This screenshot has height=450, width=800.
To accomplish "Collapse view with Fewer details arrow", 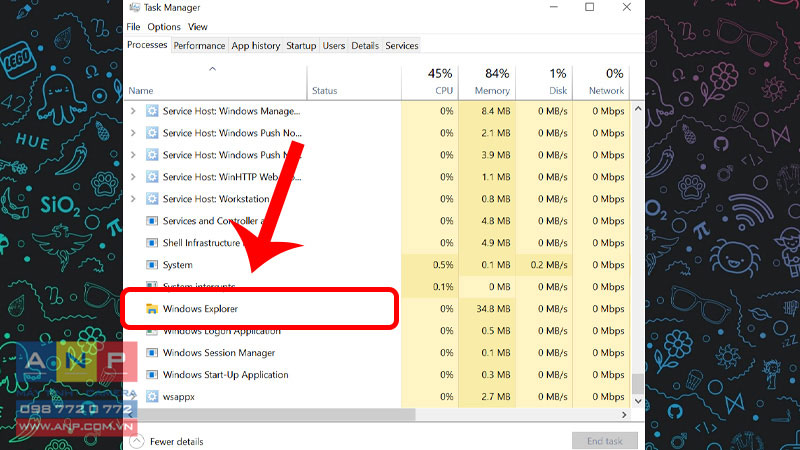I will coord(137,441).
